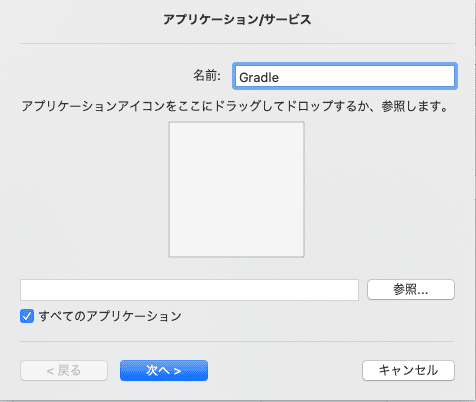Click the キャンセル button
This screenshot has height=402, width=476.
click(x=408, y=370)
